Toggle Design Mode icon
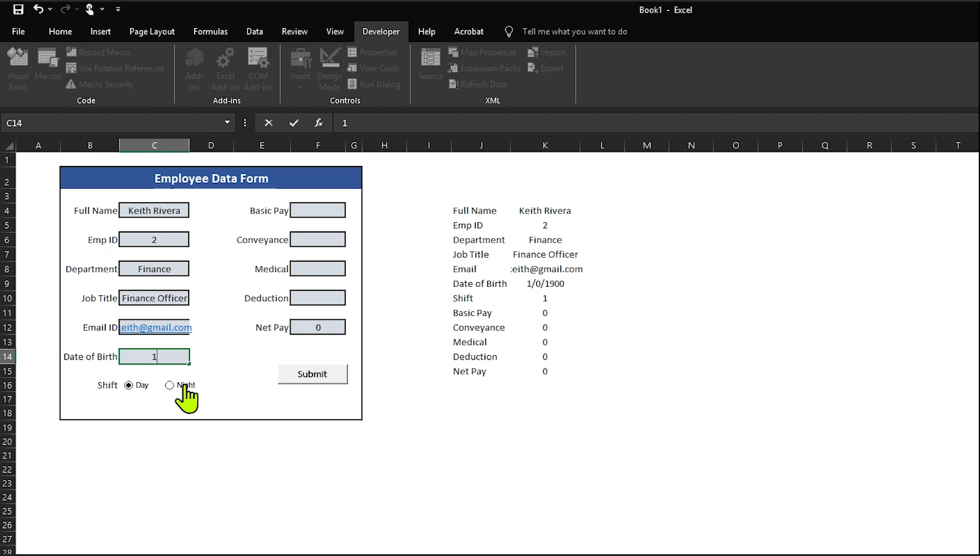The width and height of the screenshot is (980, 556). point(330,68)
